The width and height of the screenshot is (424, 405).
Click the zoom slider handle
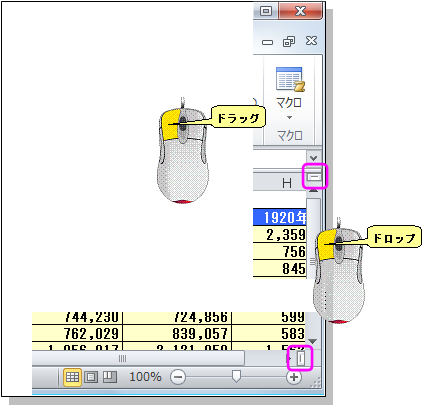[x=236, y=376]
